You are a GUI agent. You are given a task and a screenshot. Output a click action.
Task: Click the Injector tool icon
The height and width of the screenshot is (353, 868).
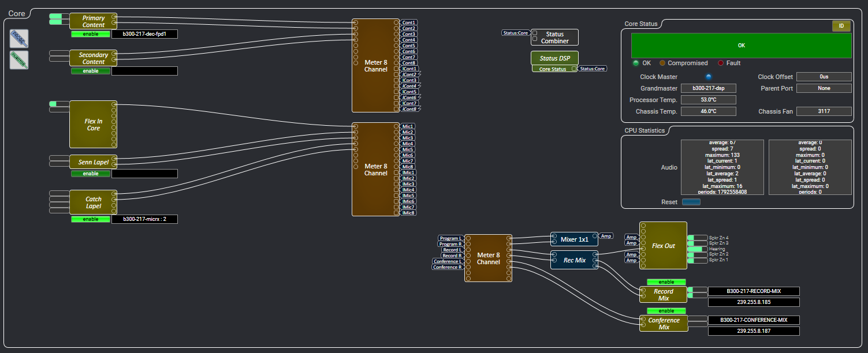(19, 60)
